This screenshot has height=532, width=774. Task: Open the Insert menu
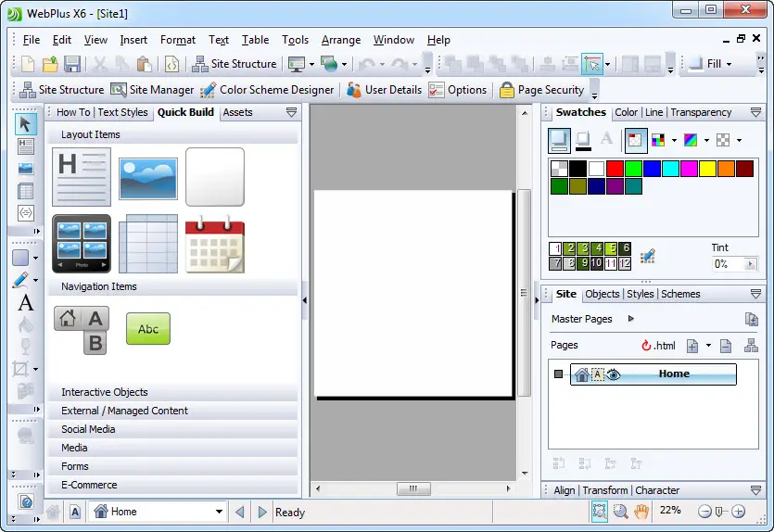(x=133, y=40)
